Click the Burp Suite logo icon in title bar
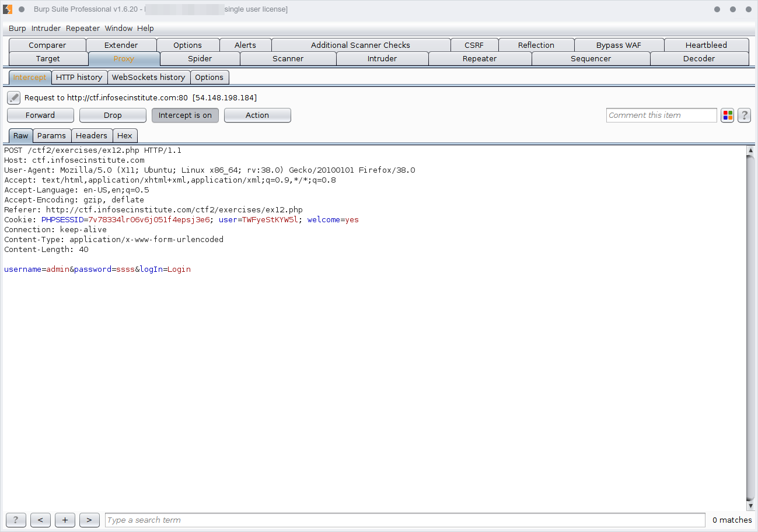 (8, 9)
